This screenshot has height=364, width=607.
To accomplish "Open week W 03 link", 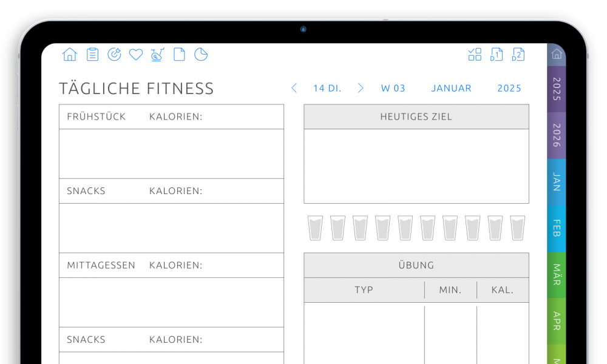I will (393, 88).
